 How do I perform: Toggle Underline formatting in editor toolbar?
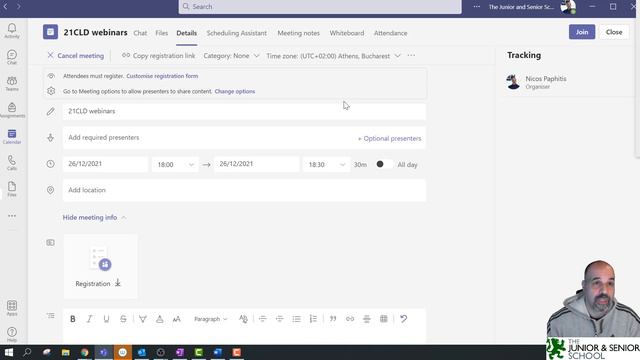(106, 319)
